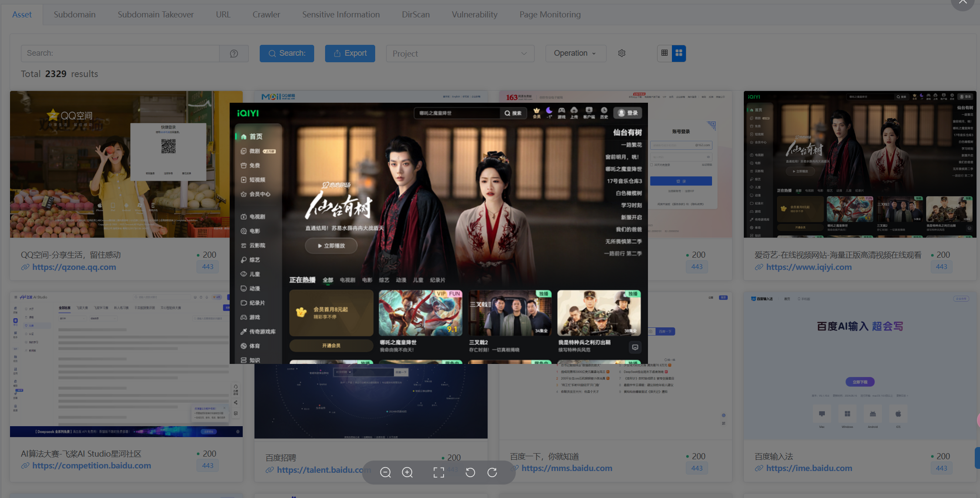This screenshot has width=980, height=498.
Task: Toggle fullscreen fit of preview image
Action: [439, 472]
